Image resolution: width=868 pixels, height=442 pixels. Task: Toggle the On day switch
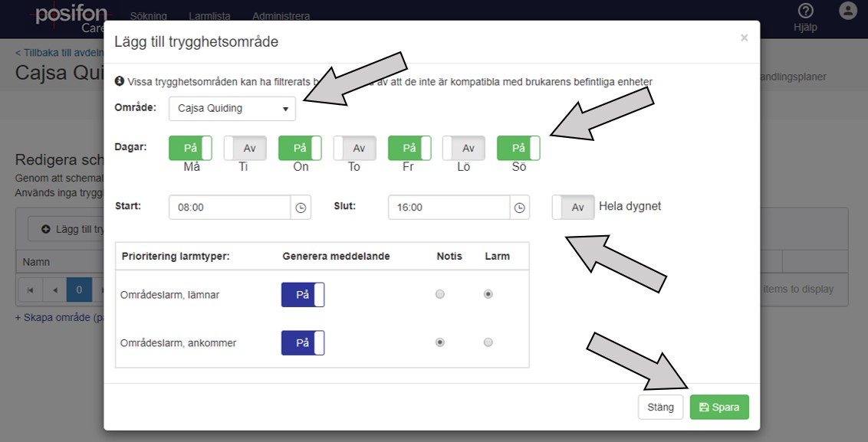click(x=300, y=149)
